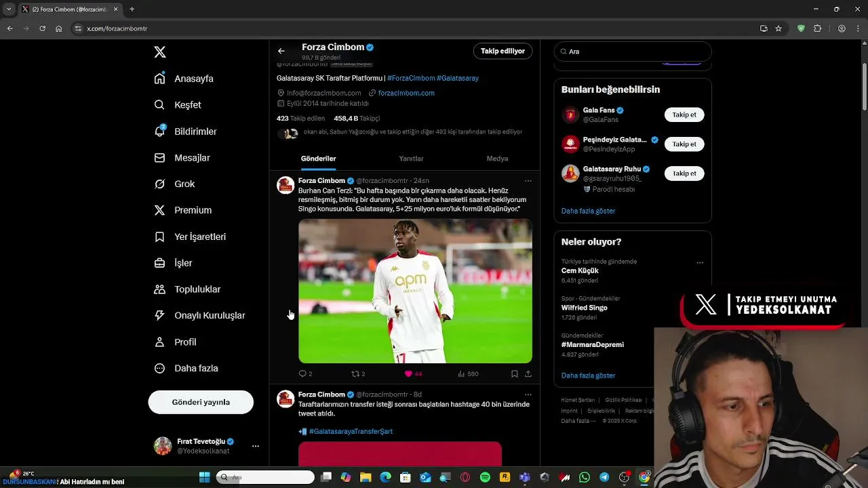Screen dimensions: 868x488
Task: Open Anasayfa home page
Action: coord(184,79)
